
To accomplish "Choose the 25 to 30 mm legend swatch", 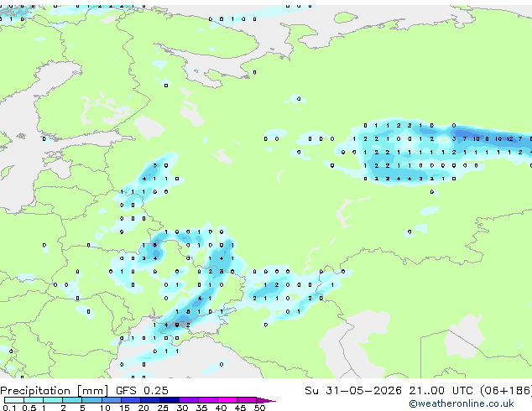I will pos(170,400).
